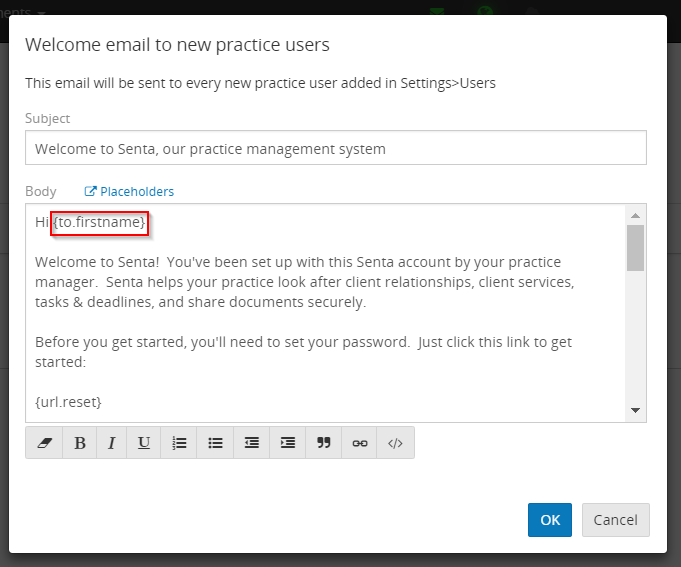This screenshot has height=567, width=681.
Task: Cancel the welcome email dialog
Action: pyautogui.click(x=615, y=520)
